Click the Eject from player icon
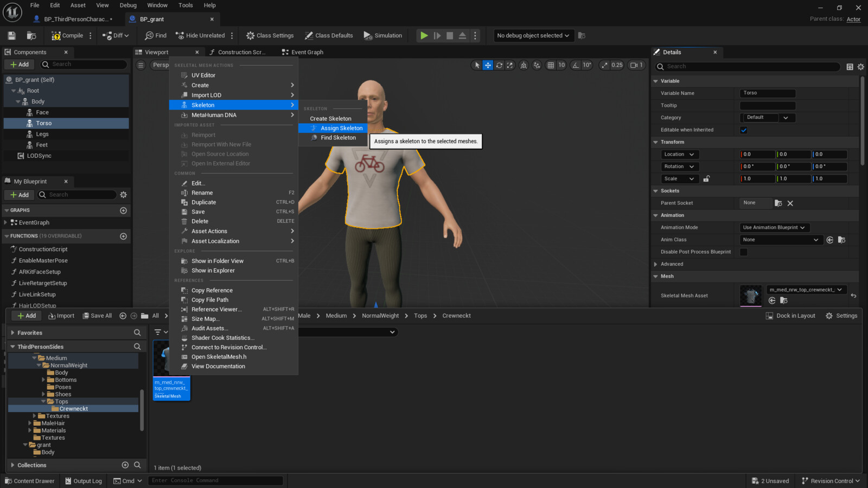The height and width of the screenshot is (488, 868). coord(463,36)
